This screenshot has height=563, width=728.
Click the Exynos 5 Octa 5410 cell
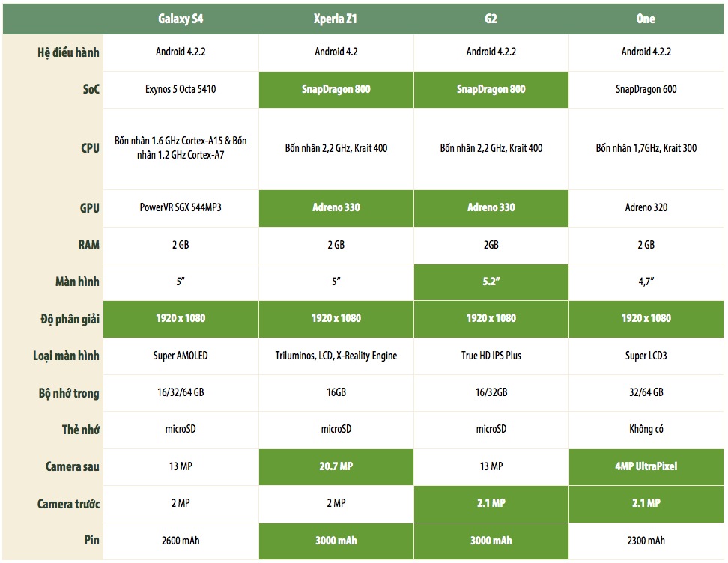tap(181, 89)
